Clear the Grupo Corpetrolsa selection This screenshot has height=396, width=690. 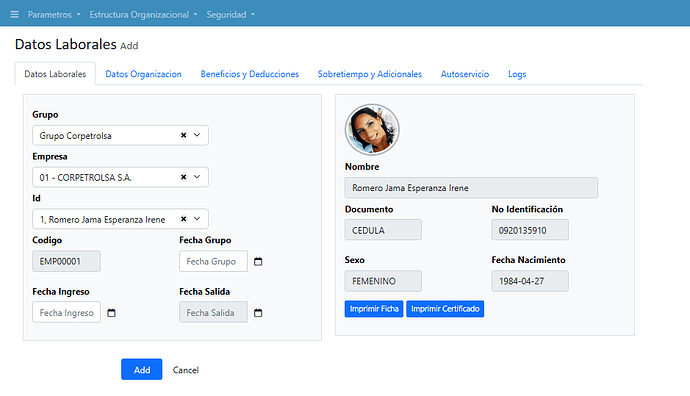(184, 135)
